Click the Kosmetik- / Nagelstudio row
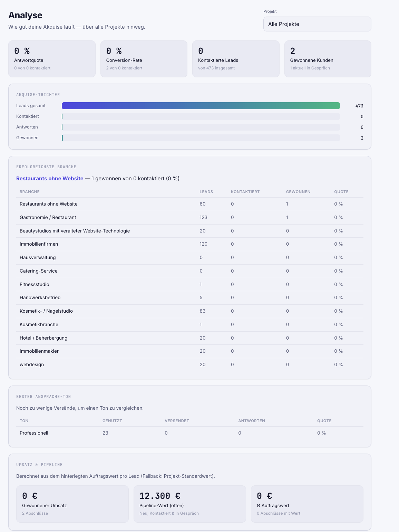 [x=190, y=311]
